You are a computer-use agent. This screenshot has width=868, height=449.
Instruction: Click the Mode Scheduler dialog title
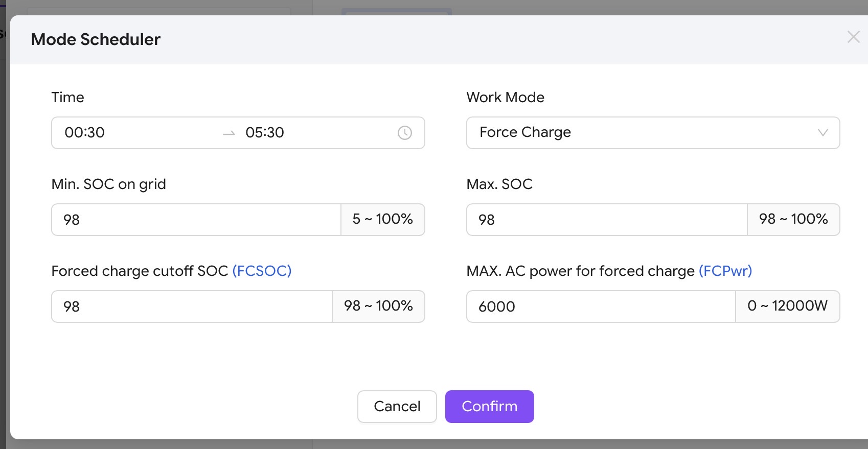coord(96,39)
